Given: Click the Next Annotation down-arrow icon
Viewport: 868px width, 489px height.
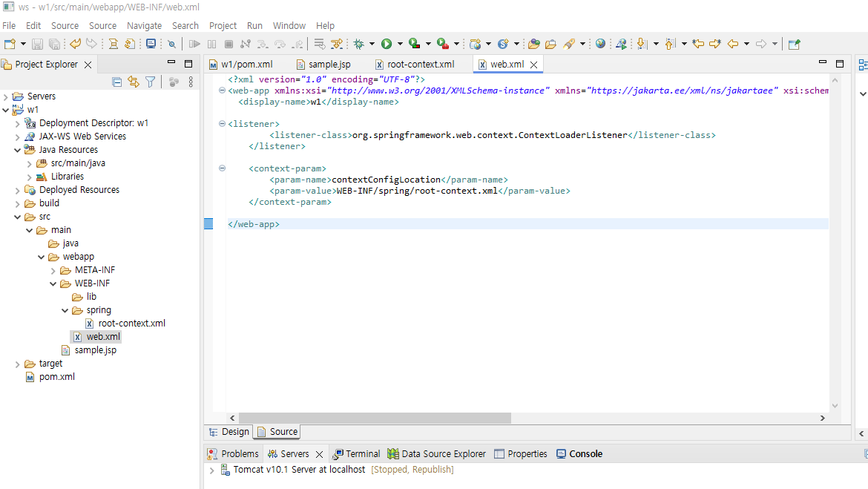Looking at the screenshot, I should (642, 45).
